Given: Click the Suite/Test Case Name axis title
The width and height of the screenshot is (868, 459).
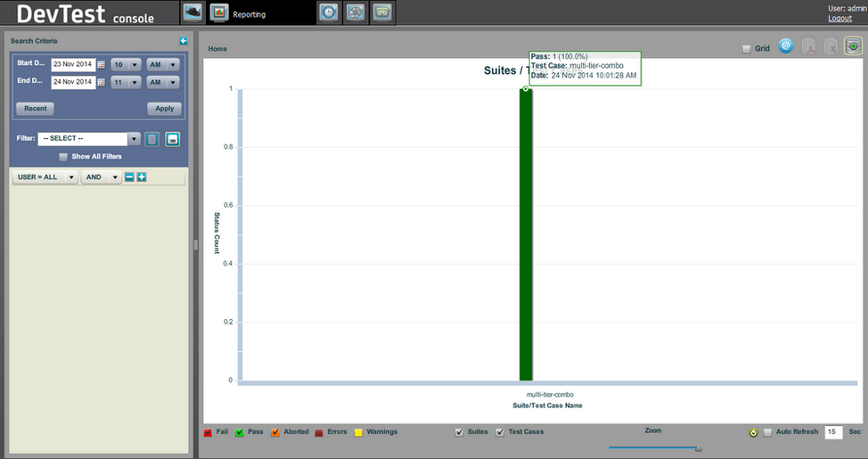Looking at the screenshot, I should (547, 406).
